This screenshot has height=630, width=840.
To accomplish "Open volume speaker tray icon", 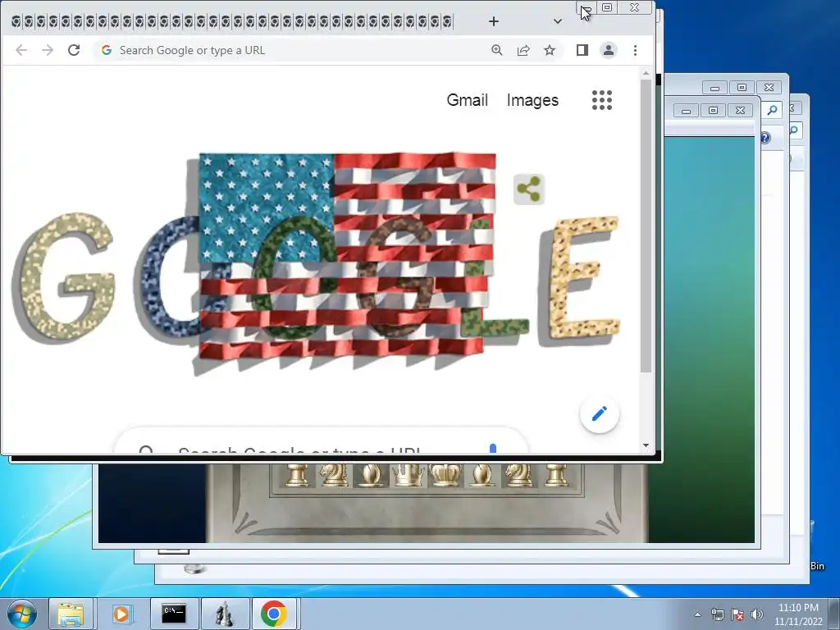I will click(756, 614).
